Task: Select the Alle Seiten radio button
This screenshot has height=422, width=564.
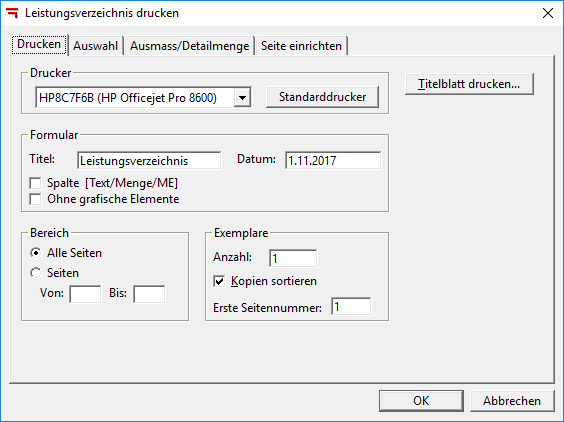Action: pos(35,253)
